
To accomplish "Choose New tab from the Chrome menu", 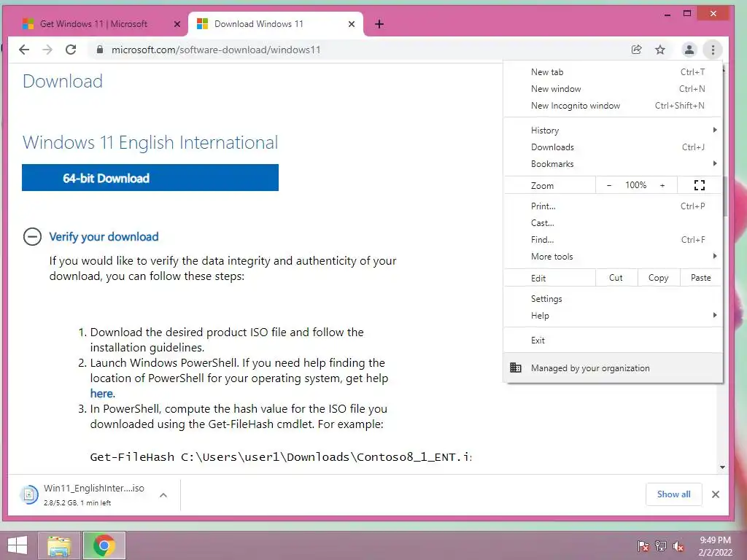I will pyautogui.click(x=613, y=72).
